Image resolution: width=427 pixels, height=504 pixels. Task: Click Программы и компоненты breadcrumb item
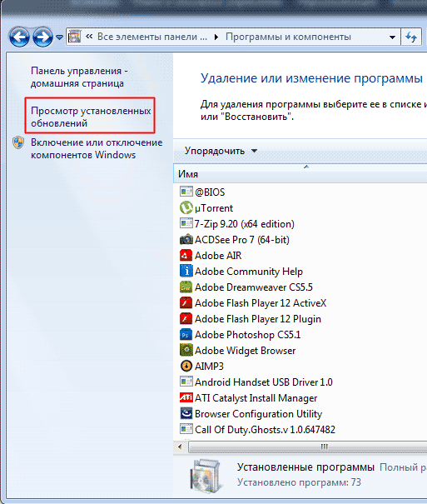[288, 37]
